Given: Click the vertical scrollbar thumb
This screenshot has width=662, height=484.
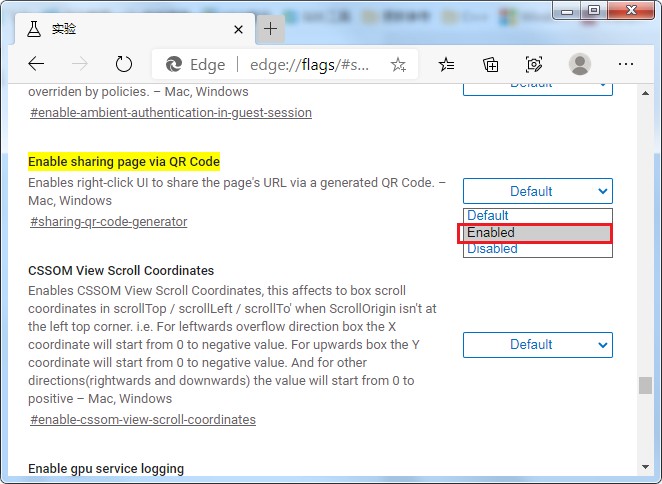Looking at the screenshot, I should point(645,386).
